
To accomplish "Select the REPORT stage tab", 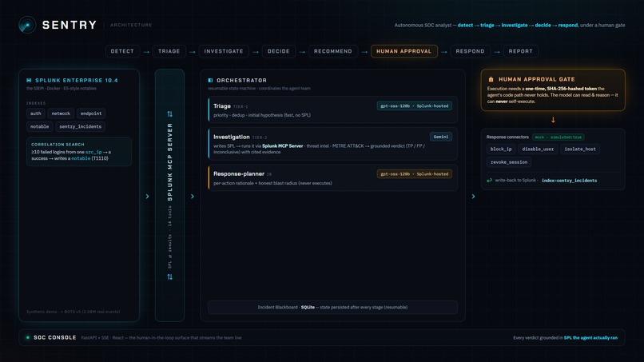I will pos(521,51).
